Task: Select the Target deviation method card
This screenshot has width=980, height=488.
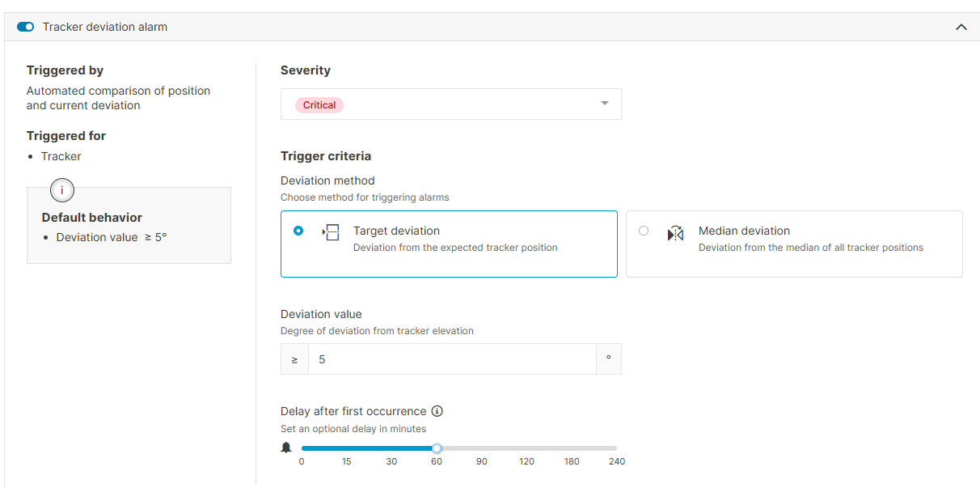Action: 449,244
